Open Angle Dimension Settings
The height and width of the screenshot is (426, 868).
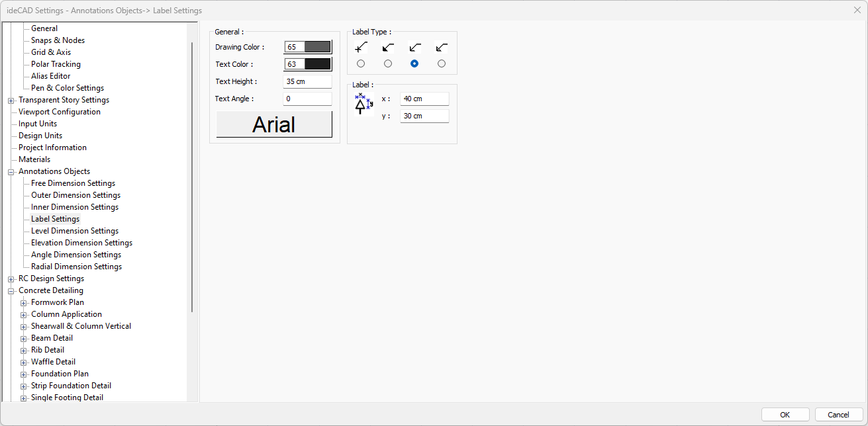pos(76,255)
